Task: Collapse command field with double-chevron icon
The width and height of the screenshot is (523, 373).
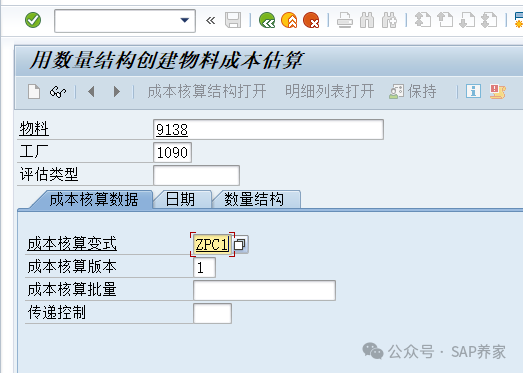Action: (210, 21)
